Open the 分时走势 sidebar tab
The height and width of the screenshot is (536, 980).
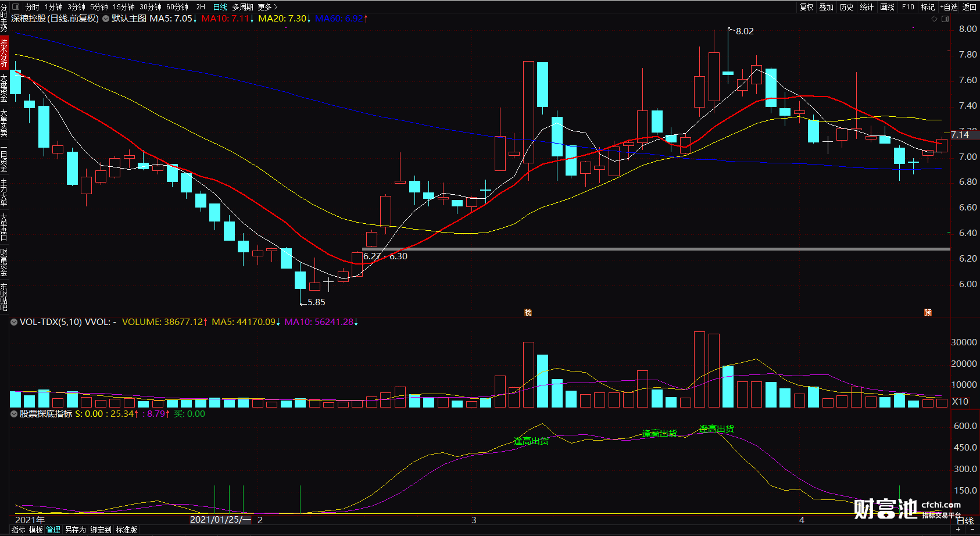[x=4, y=18]
